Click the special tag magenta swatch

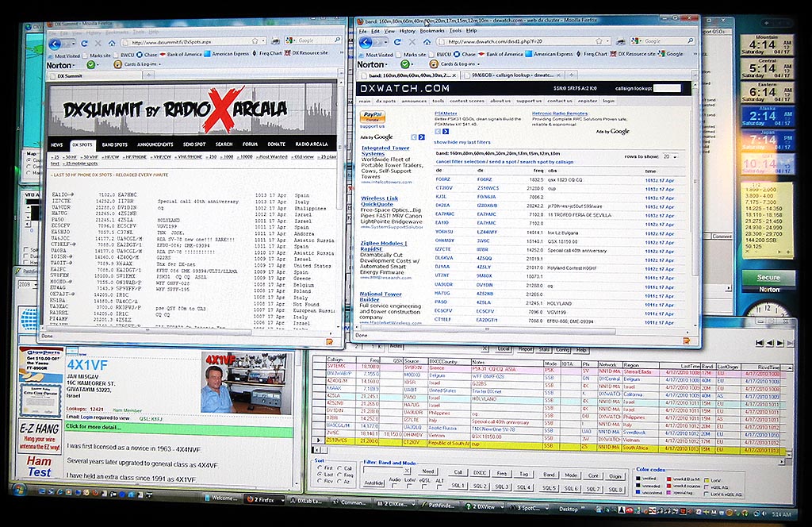tap(669, 494)
